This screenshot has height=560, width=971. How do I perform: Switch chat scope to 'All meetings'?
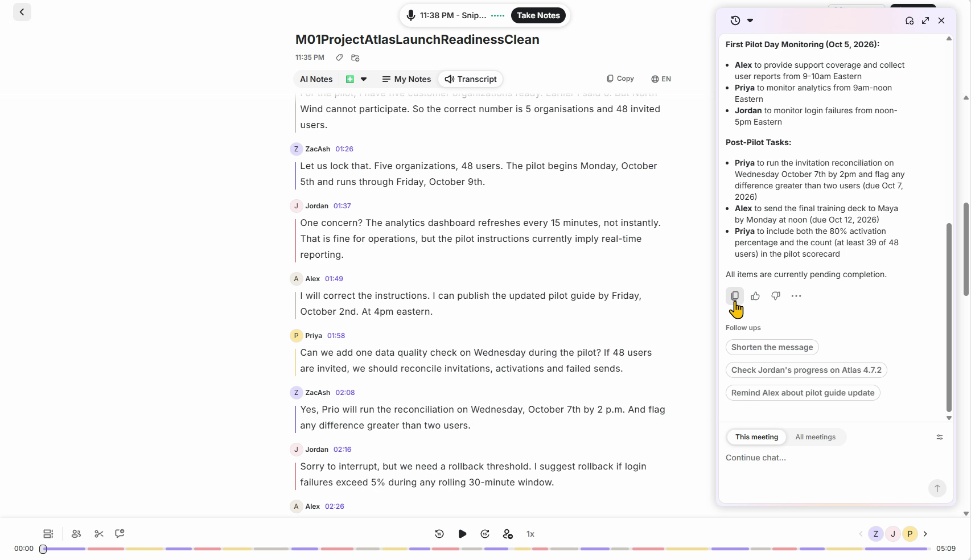pyautogui.click(x=815, y=437)
